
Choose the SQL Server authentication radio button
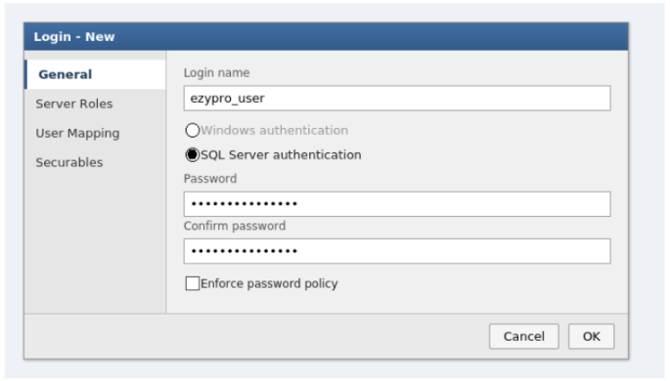tap(192, 155)
